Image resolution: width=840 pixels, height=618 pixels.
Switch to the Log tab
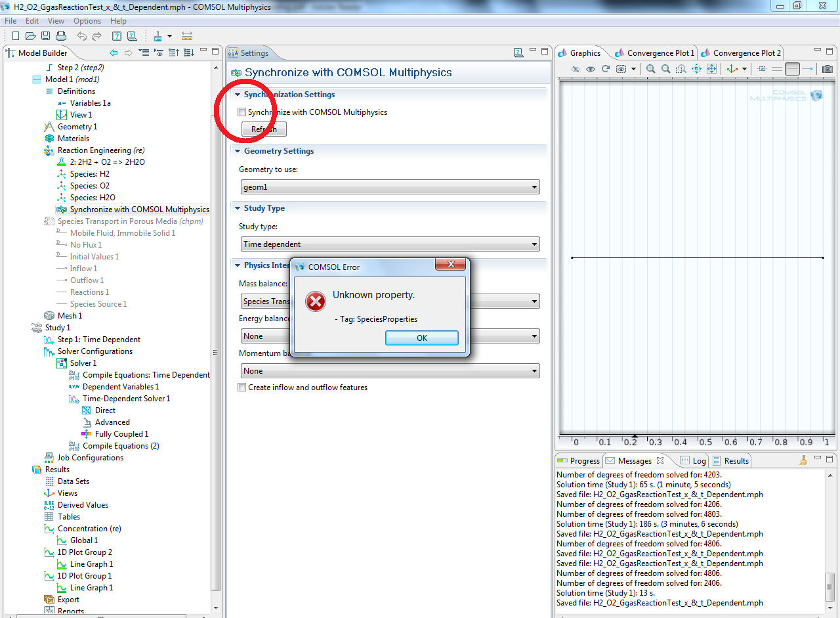693,461
